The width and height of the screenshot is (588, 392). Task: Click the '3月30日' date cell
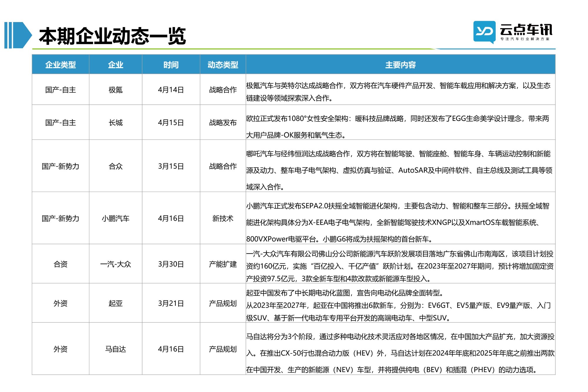(x=171, y=264)
